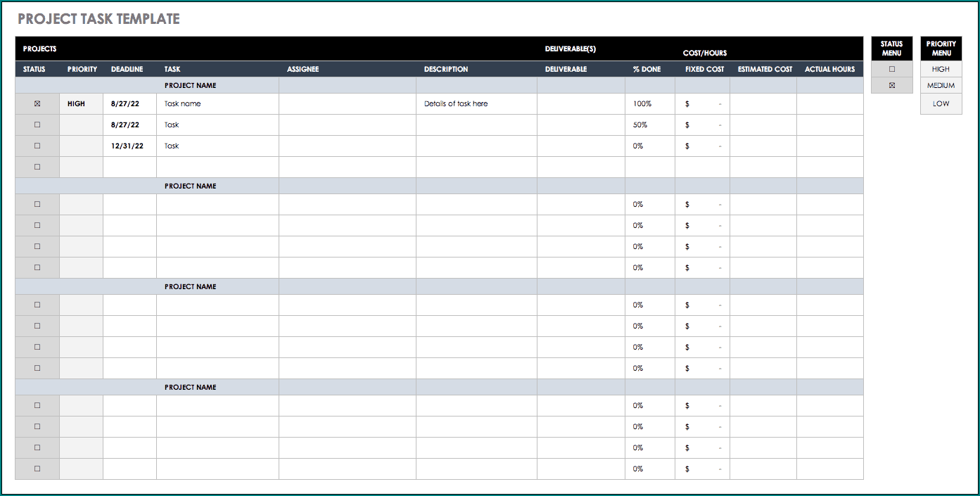The width and height of the screenshot is (980, 496).
Task: Select the 8/27/22 deadline in Task name row
Action: [130, 103]
